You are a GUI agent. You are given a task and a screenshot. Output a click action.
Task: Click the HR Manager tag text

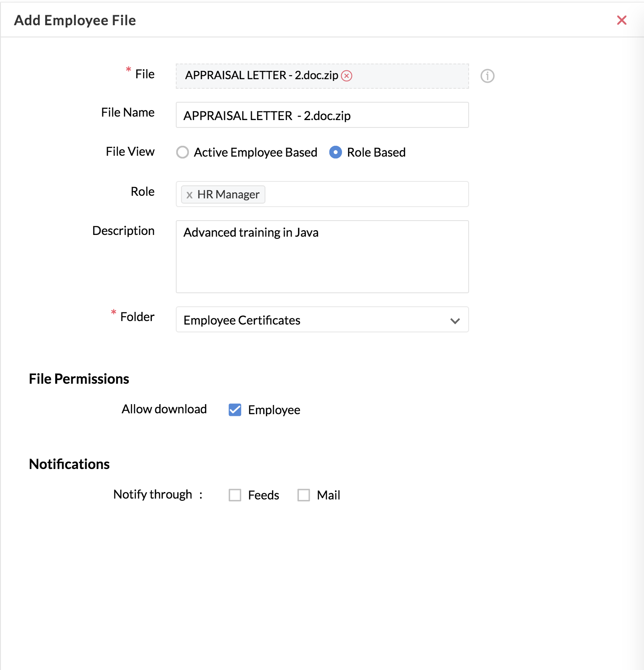pos(228,194)
